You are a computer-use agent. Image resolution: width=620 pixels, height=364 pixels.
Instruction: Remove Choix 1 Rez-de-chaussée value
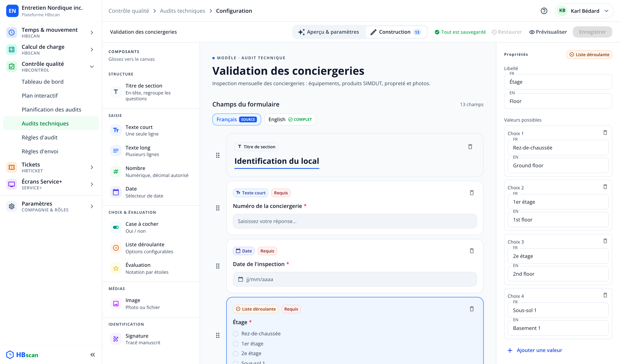pos(605,133)
